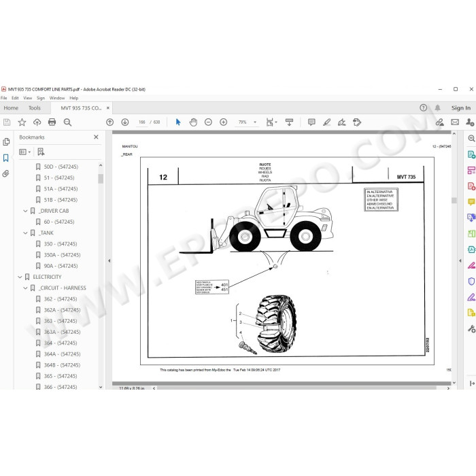Select the arrow selection tool
Image resolution: width=476 pixels, height=476 pixels.
tap(178, 122)
